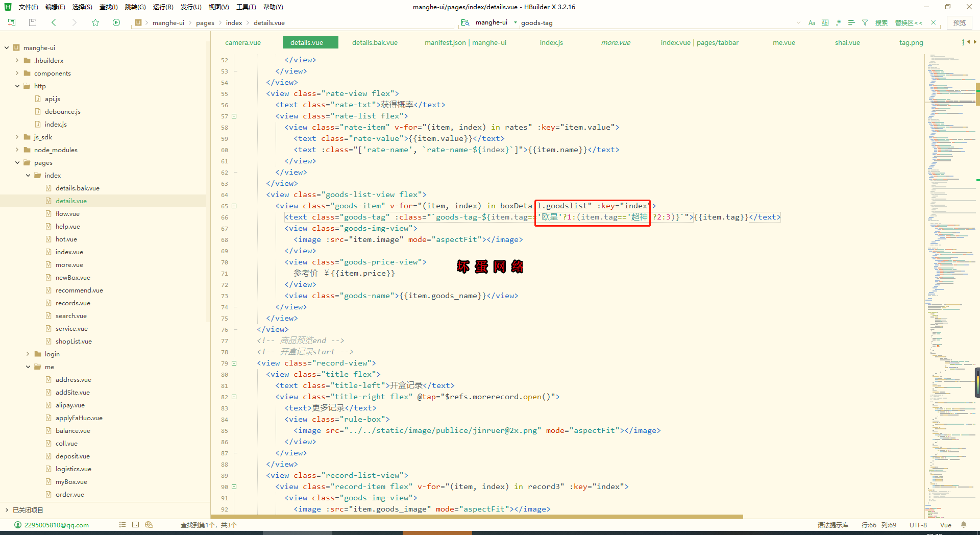Collapse code fold at line 82
980x535 pixels.
[234, 397]
